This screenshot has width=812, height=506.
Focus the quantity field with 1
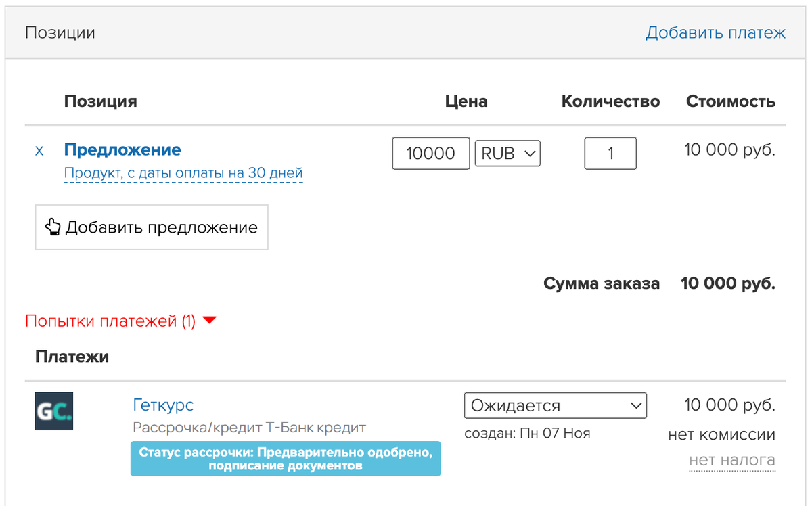(x=610, y=154)
